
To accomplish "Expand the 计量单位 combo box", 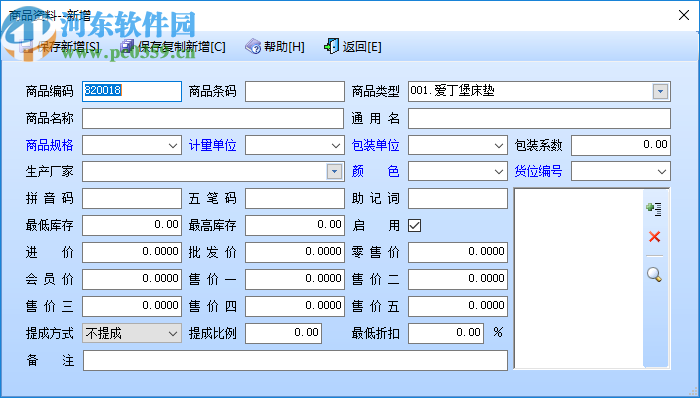I will click(336, 145).
